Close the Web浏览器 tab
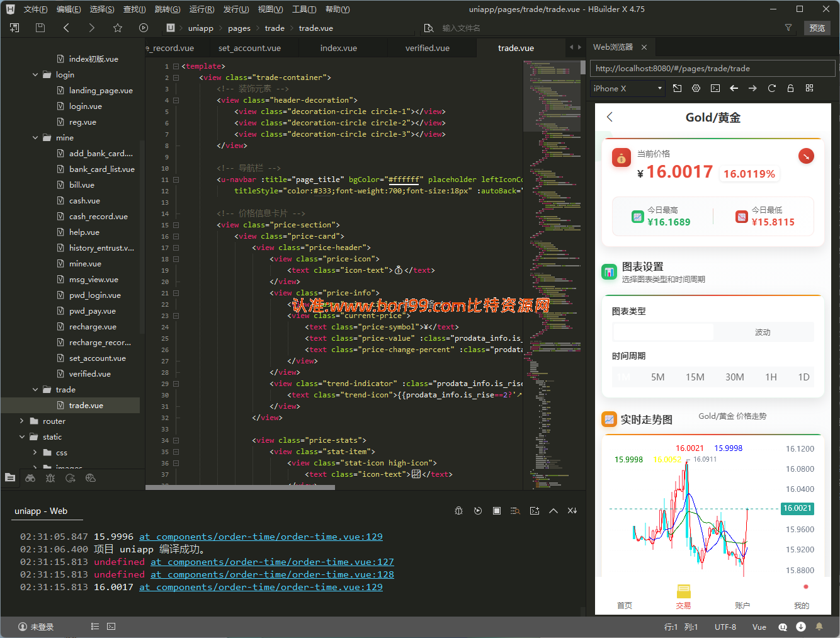840x638 pixels. click(644, 47)
